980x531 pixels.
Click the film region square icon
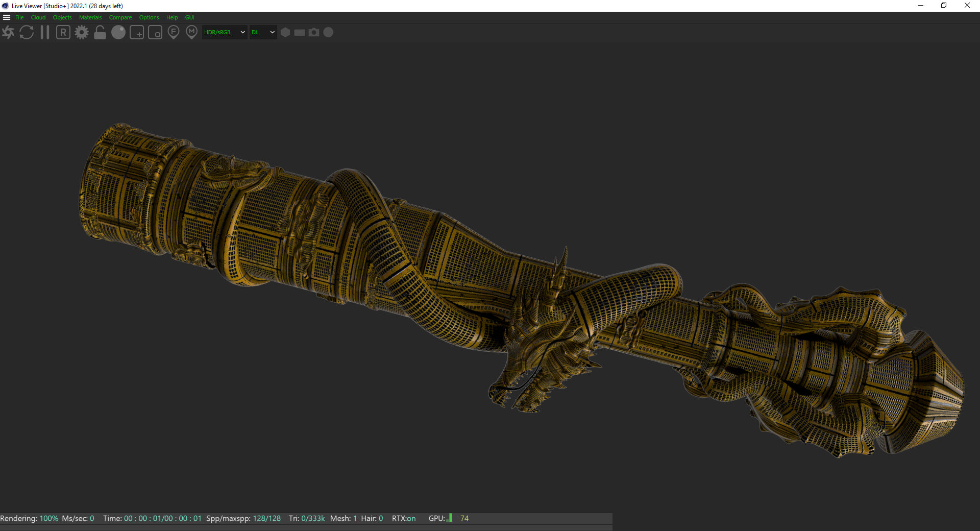click(155, 32)
